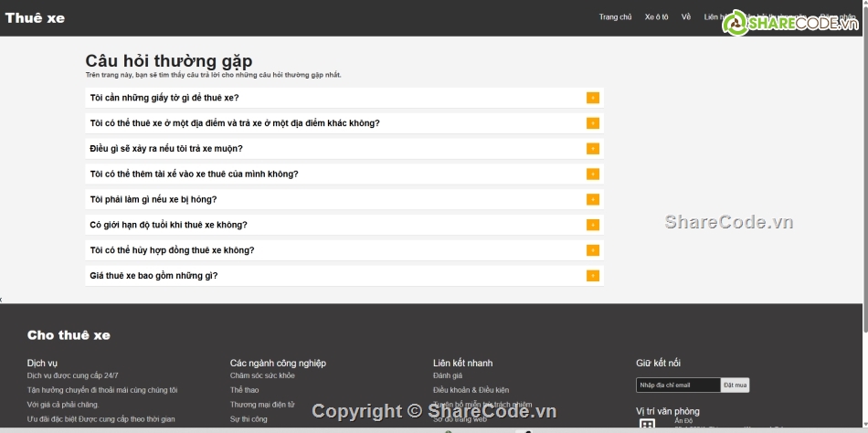868x433 pixels.
Task: Click the Chăm sóc sức khỏe footer link
Action: pos(262,375)
